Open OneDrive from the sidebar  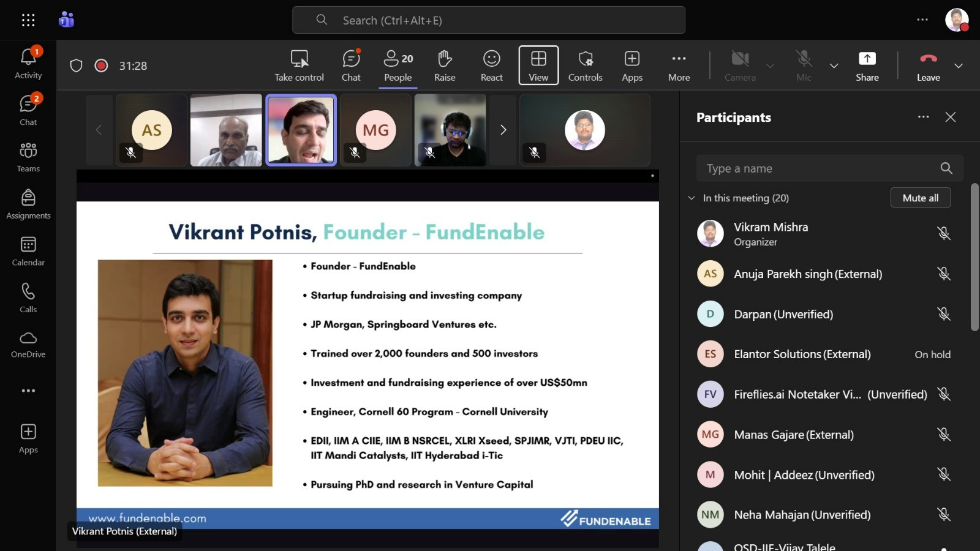pyautogui.click(x=28, y=344)
